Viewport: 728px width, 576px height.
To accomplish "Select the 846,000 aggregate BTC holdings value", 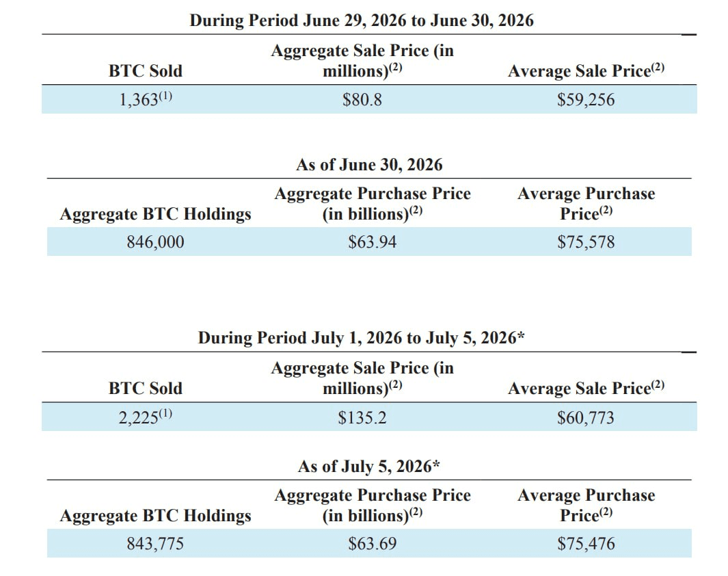I will coord(155,242).
